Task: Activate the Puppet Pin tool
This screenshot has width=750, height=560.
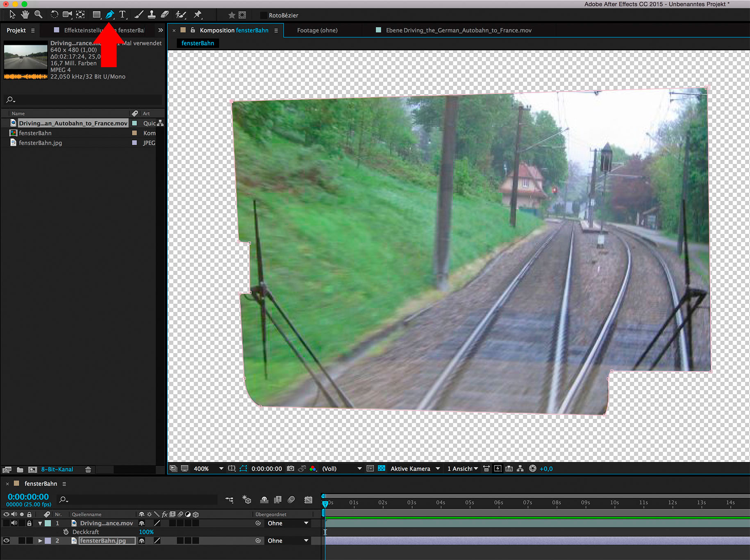Action: pyautogui.click(x=198, y=15)
